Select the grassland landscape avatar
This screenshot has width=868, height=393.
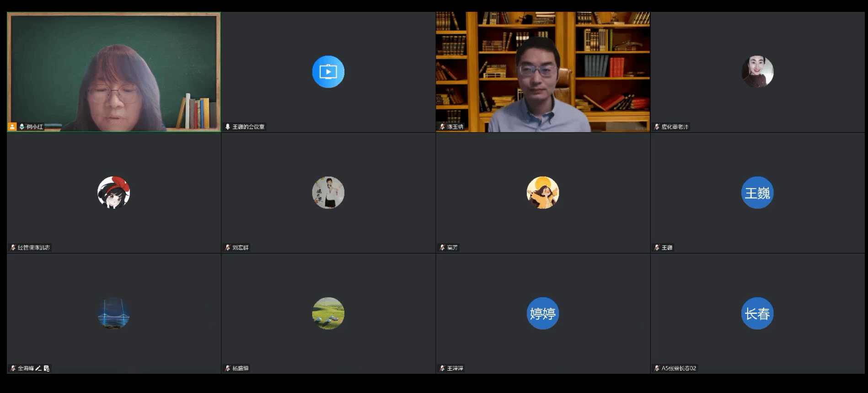click(328, 313)
